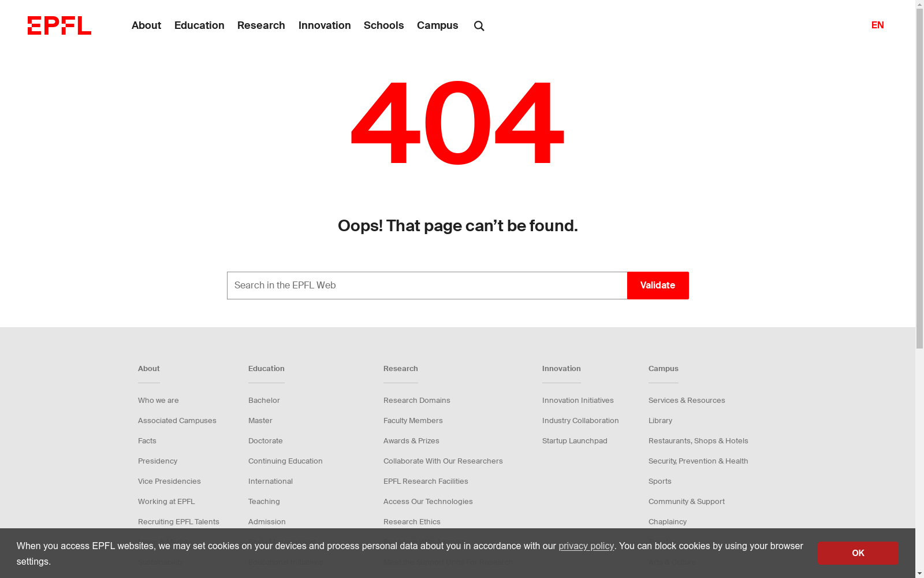Open the Library link
The image size is (924, 578).
tap(660, 421)
